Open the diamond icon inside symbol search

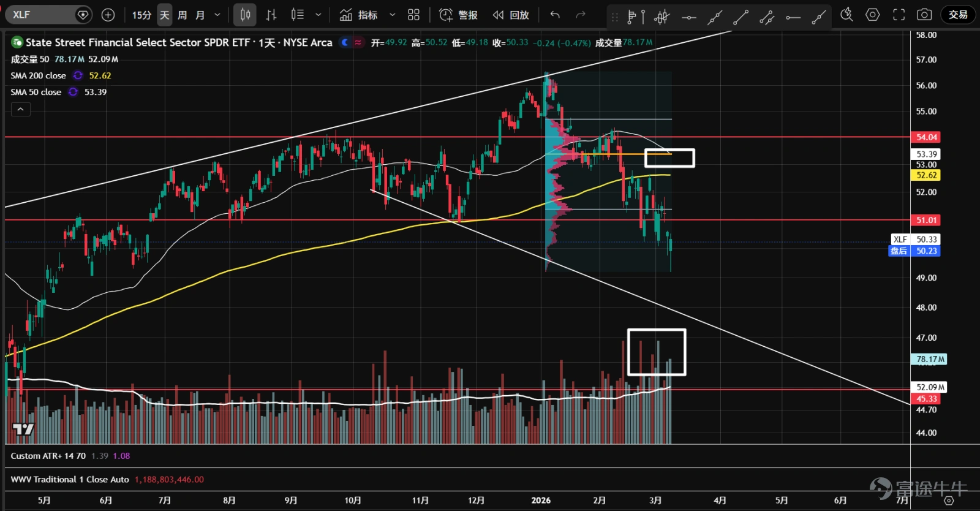(x=83, y=15)
